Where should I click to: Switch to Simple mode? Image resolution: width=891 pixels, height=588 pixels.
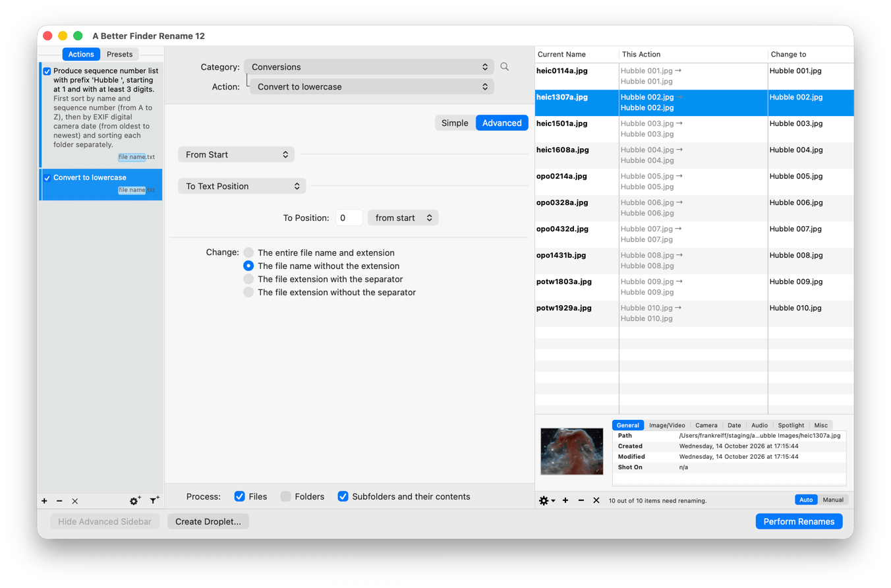tap(455, 123)
